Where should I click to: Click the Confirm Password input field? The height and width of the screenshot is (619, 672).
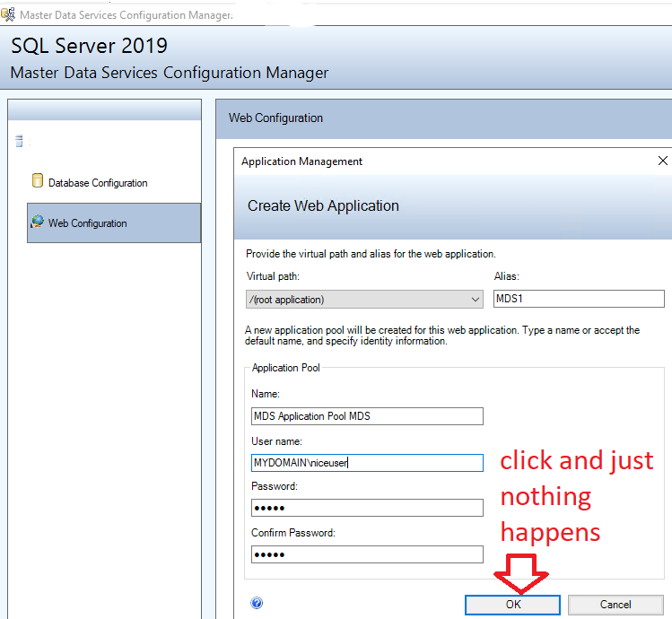click(367, 554)
